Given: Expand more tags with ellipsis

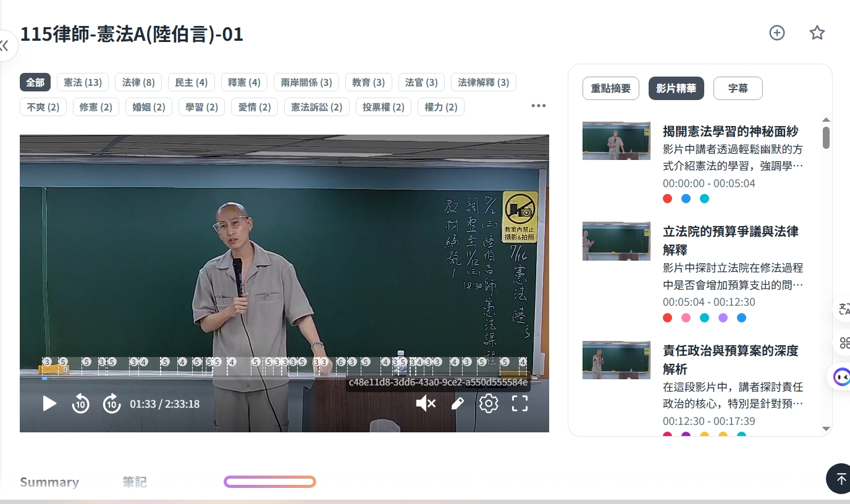Looking at the screenshot, I should tap(539, 106).
